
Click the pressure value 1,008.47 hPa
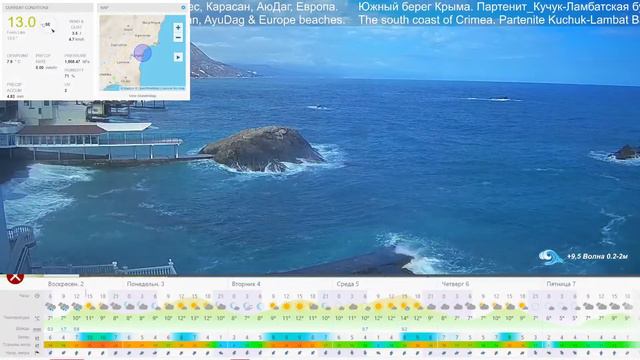(77, 62)
